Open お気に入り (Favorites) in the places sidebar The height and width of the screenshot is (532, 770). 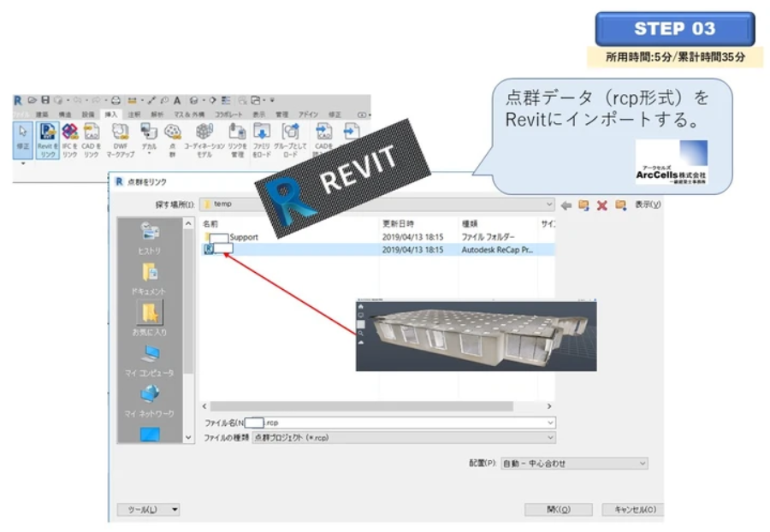(x=149, y=319)
